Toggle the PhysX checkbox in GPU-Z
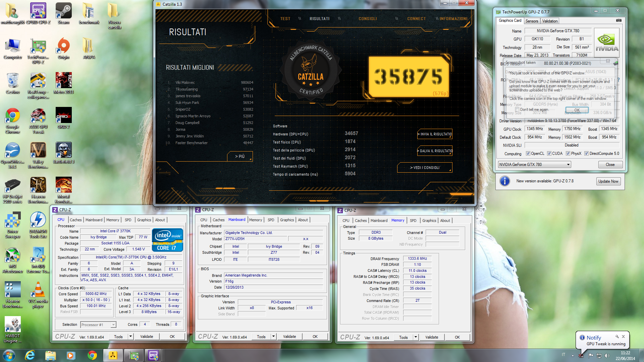Viewport: 644px width, 362px height. [568, 154]
